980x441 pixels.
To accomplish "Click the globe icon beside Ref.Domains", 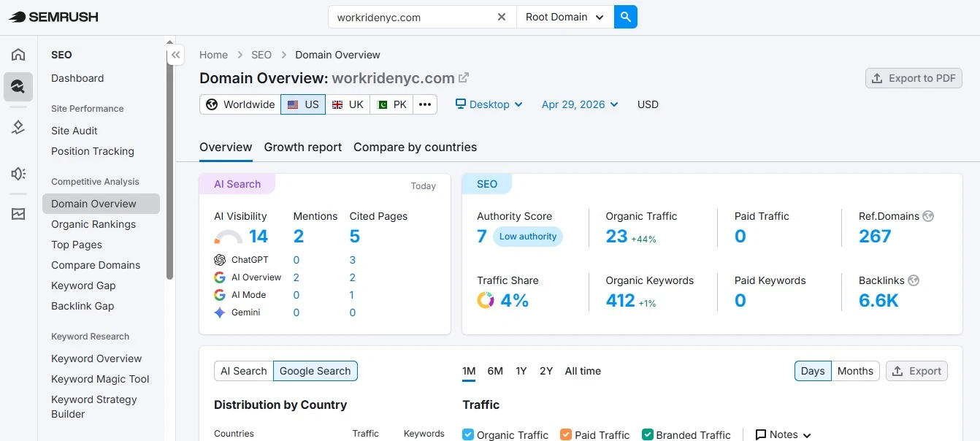I will [x=928, y=216].
